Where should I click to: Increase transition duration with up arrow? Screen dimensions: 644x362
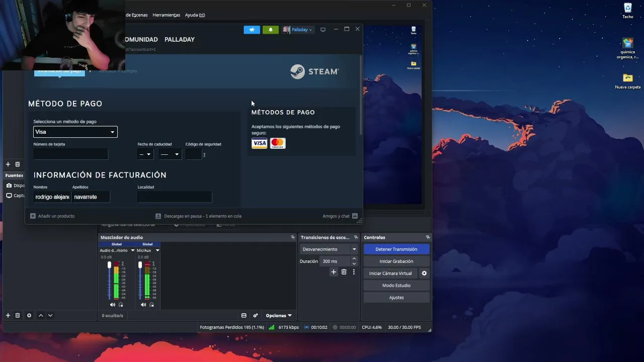point(354,259)
